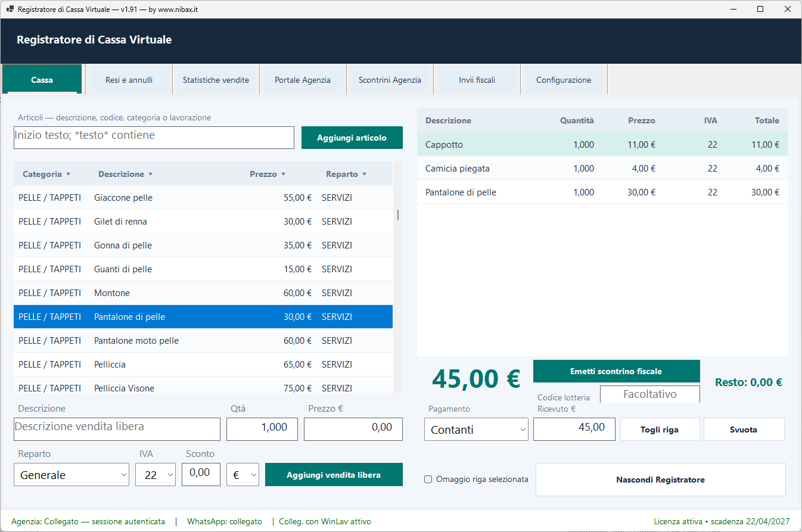Click the Aggiungi articolo button
This screenshot has height=532, width=802.
(x=352, y=138)
